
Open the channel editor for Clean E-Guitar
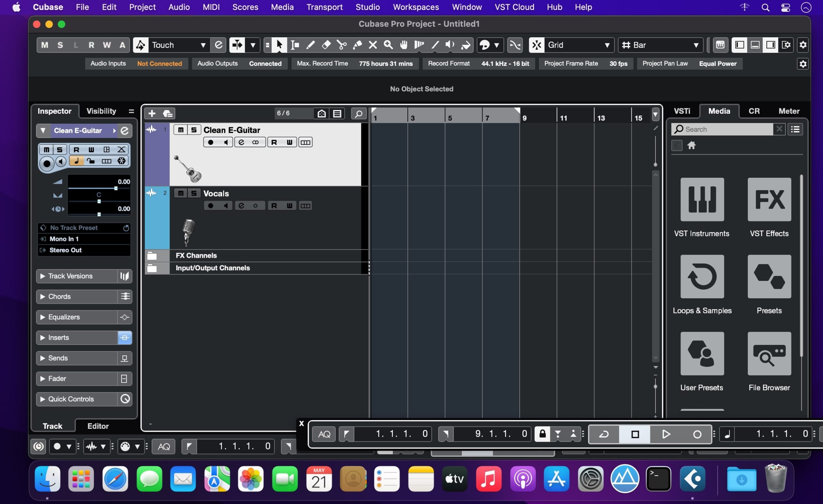[x=241, y=142]
